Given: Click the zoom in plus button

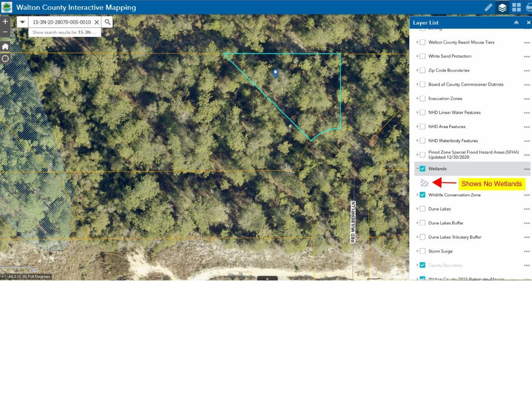Looking at the screenshot, I should coord(5,21).
